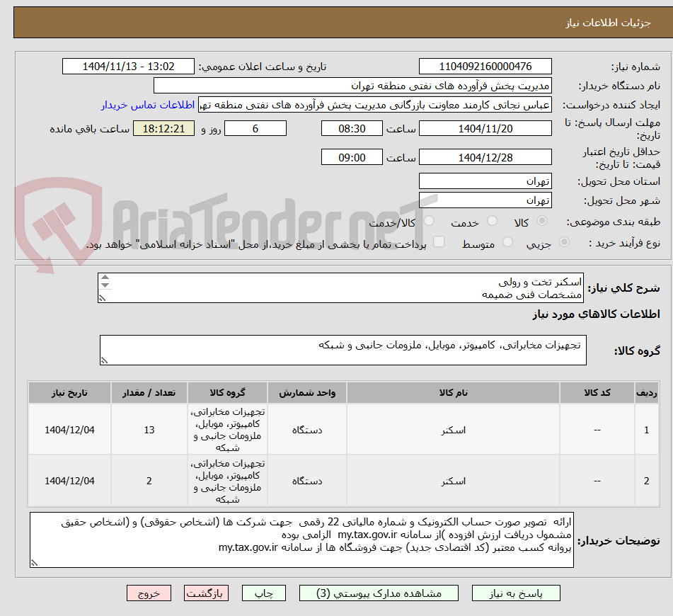Click the up arrow of شرح کلی نیاز box

pyautogui.click(x=105, y=278)
